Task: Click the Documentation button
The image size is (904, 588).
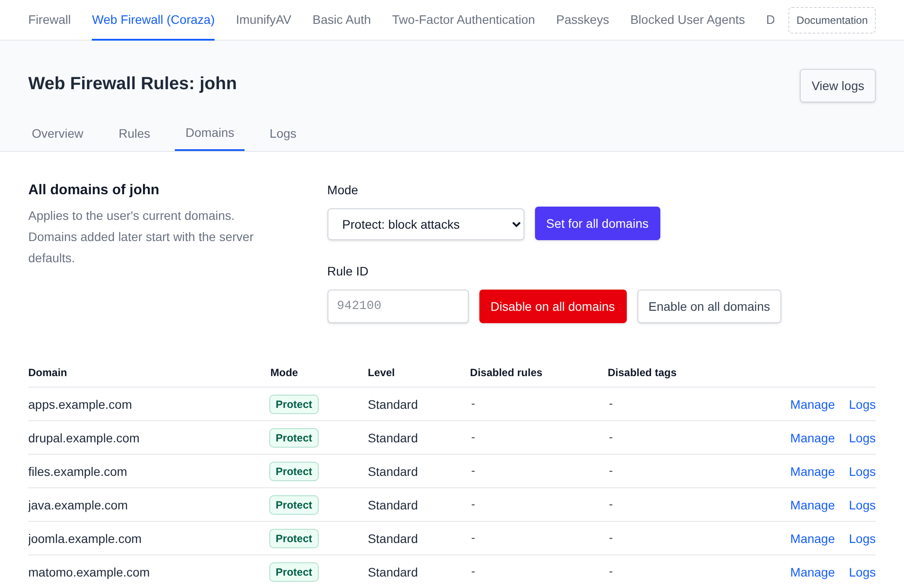Action: (x=832, y=20)
